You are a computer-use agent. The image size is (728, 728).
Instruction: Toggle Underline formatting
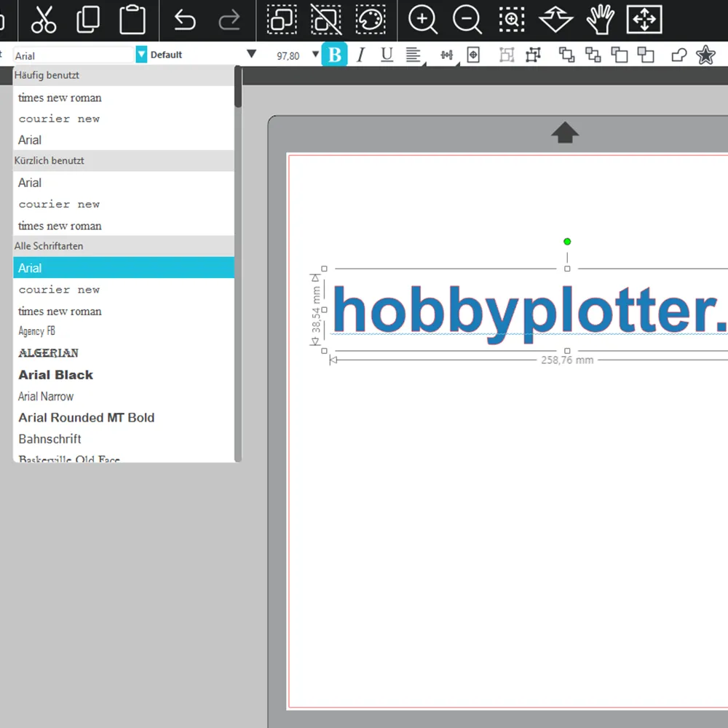point(387,55)
